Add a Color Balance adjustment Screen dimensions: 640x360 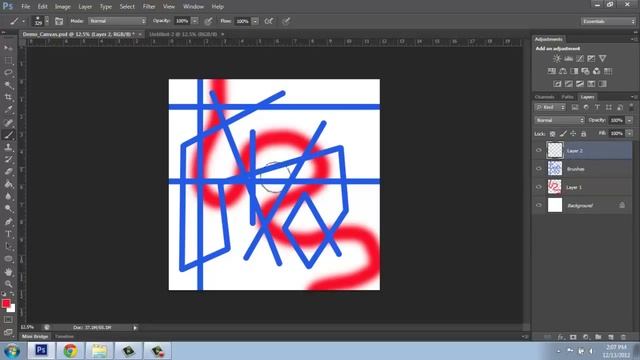(563, 71)
